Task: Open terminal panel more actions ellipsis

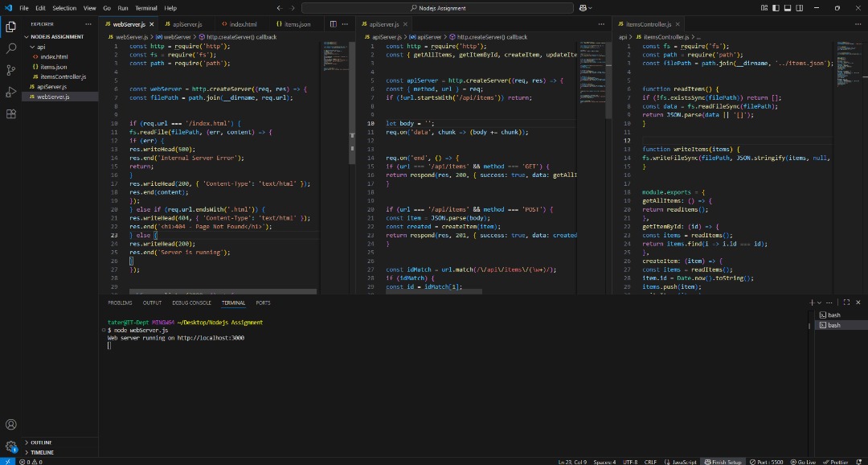Action: click(x=829, y=302)
